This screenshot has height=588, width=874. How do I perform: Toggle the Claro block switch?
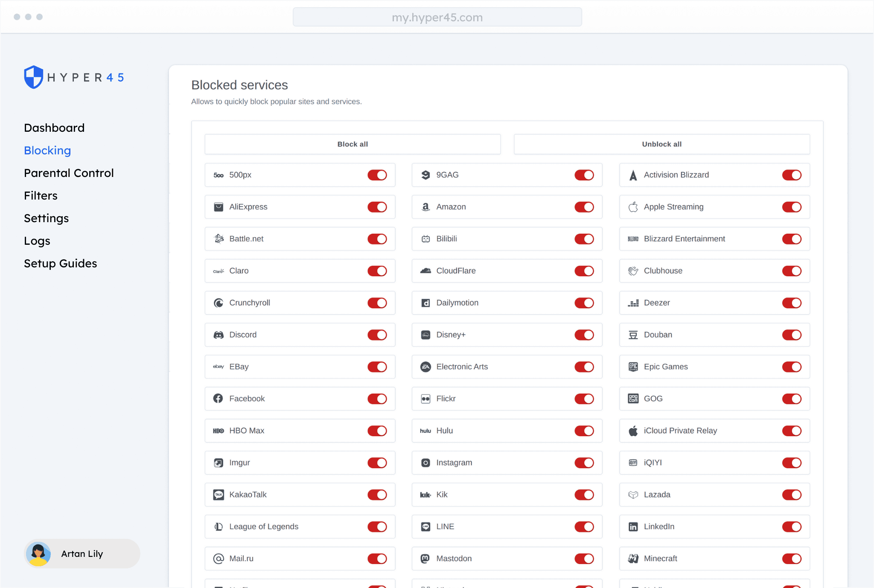click(x=377, y=271)
